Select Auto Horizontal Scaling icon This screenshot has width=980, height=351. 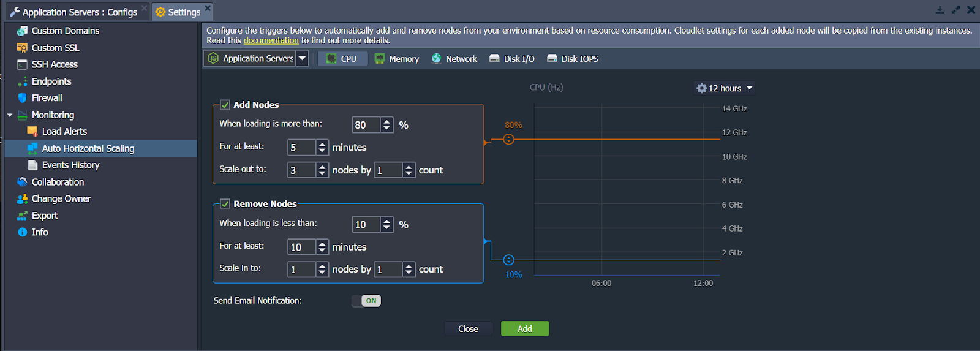pyautogui.click(x=32, y=148)
